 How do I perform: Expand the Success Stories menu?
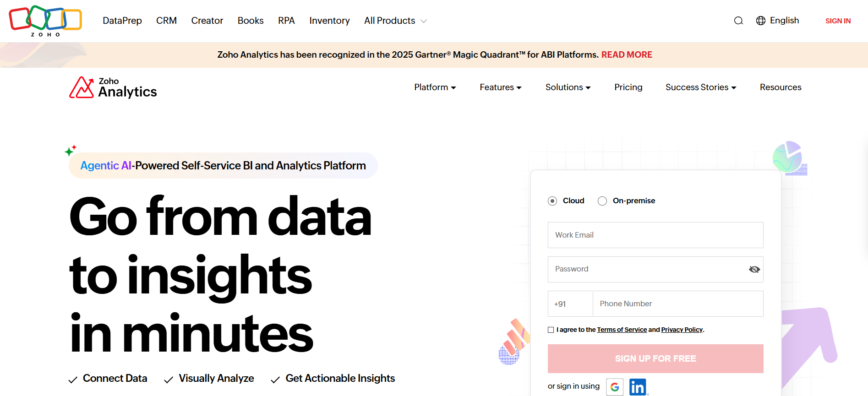click(701, 87)
